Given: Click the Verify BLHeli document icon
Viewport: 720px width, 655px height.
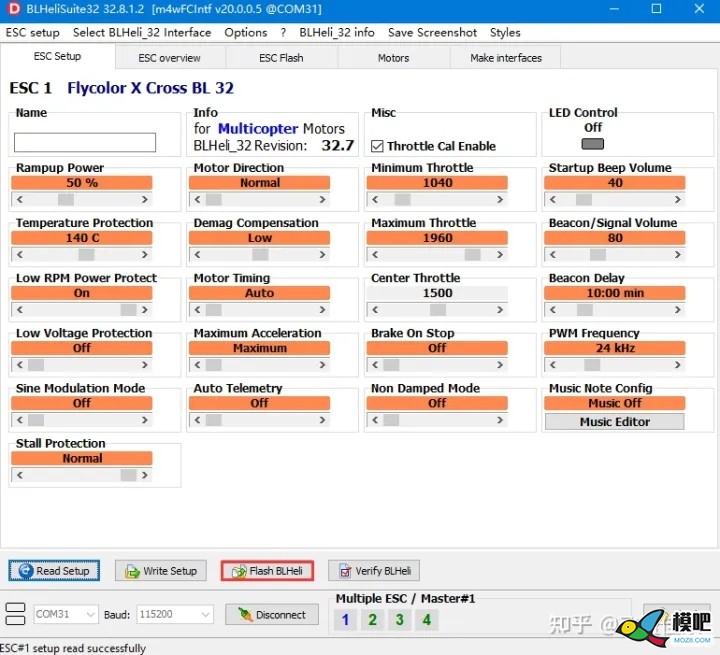Looking at the screenshot, I should 345,571.
